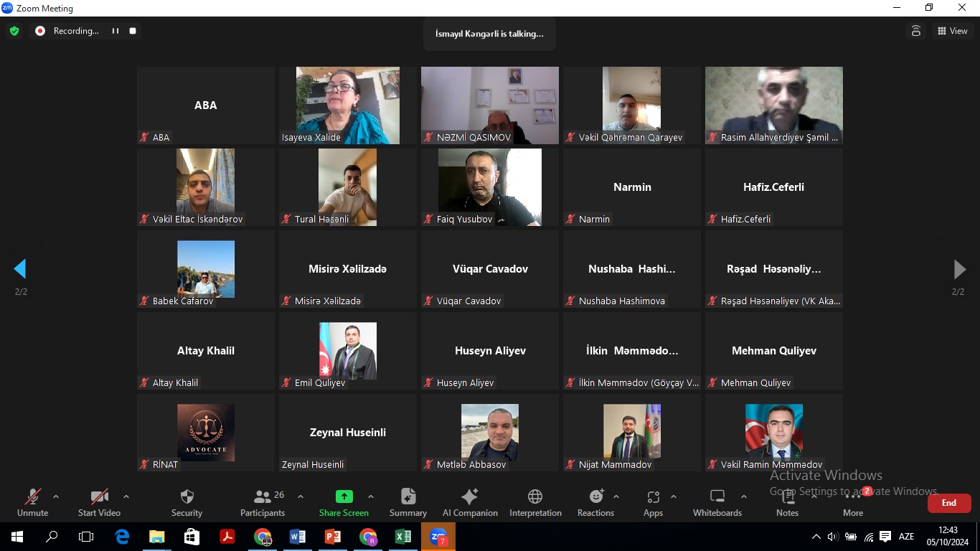Open Zoom Apps

[653, 502]
